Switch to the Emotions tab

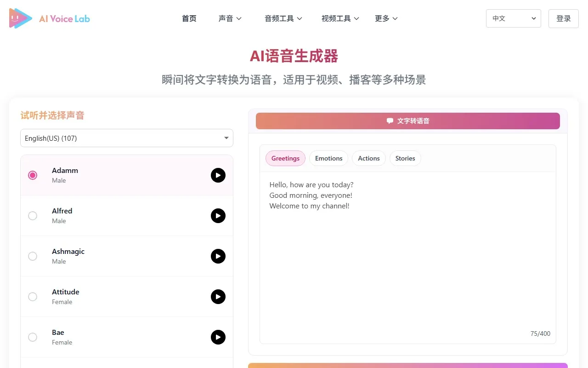coord(328,158)
